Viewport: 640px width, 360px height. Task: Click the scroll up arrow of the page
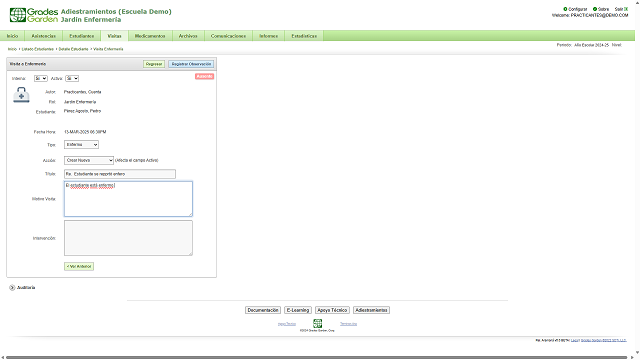637,2
